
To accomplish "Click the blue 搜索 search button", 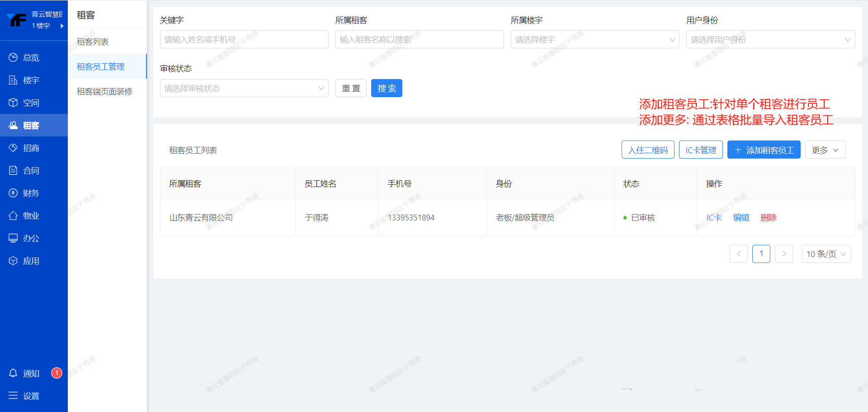I will point(387,89).
